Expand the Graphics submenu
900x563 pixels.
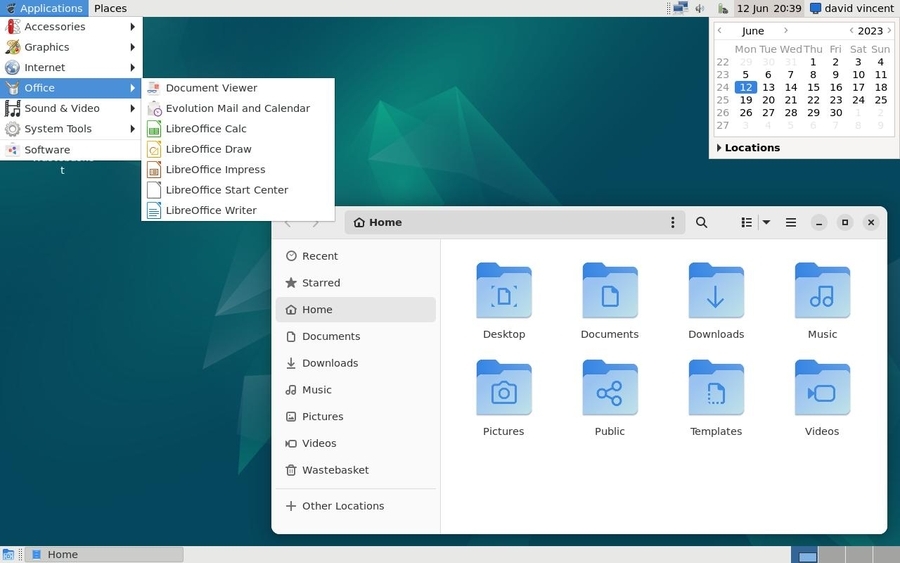[x=71, y=47]
